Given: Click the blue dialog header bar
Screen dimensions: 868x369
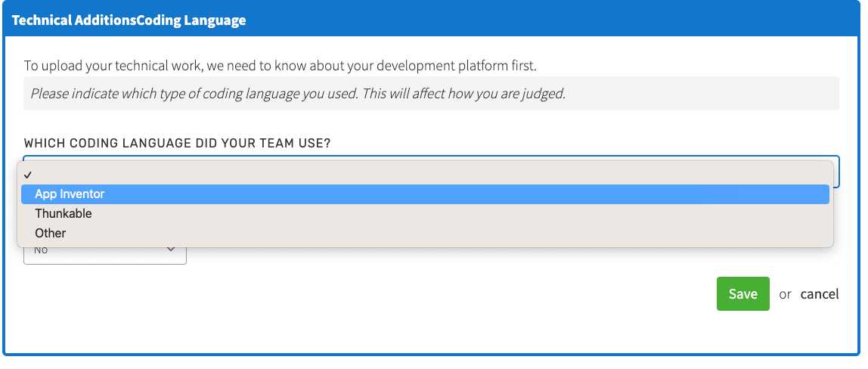Looking at the screenshot, I should 529,20.
